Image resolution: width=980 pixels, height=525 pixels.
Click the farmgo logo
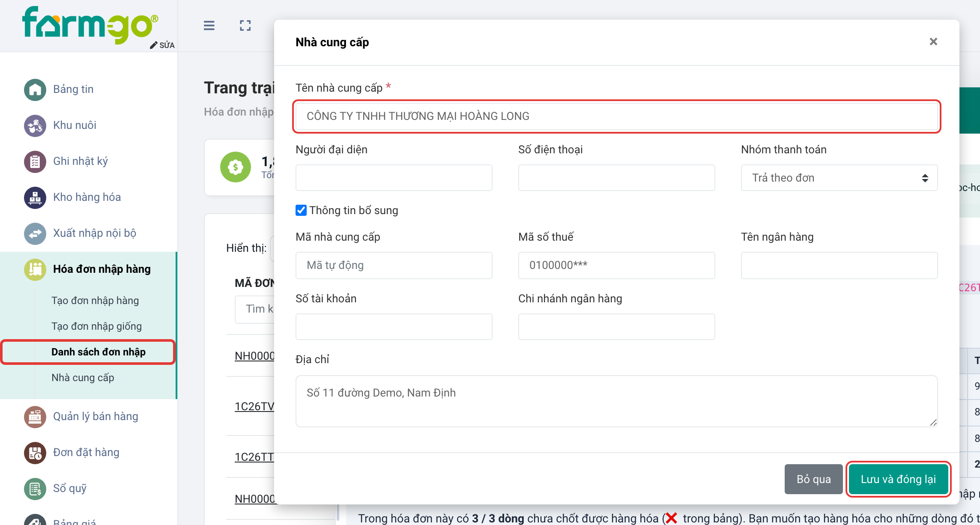click(90, 25)
